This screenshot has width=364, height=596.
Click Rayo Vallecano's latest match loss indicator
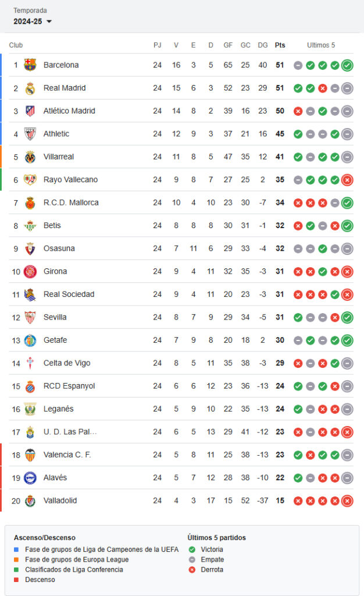click(347, 180)
